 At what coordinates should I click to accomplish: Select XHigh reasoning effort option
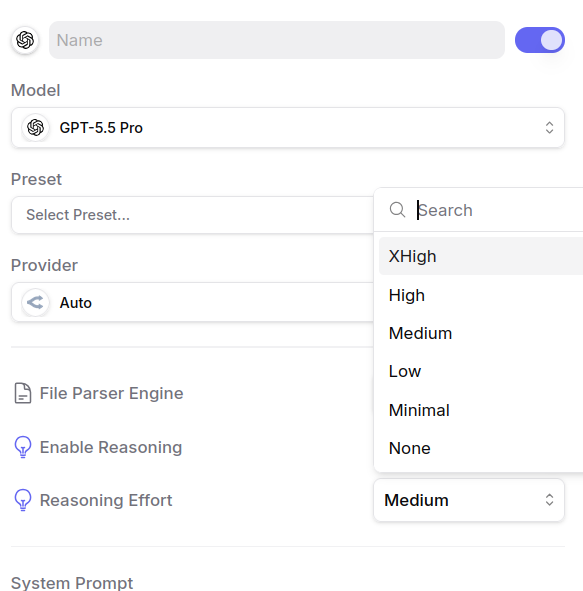pyautogui.click(x=481, y=256)
